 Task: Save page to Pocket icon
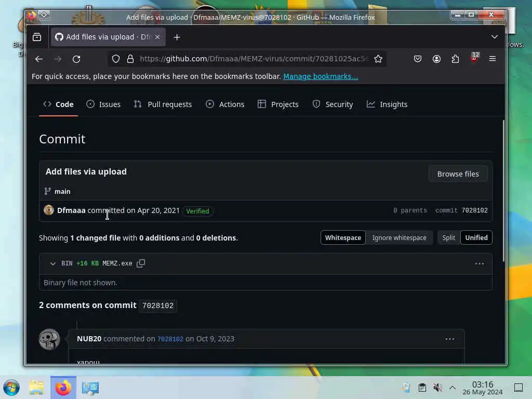pos(418,59)
